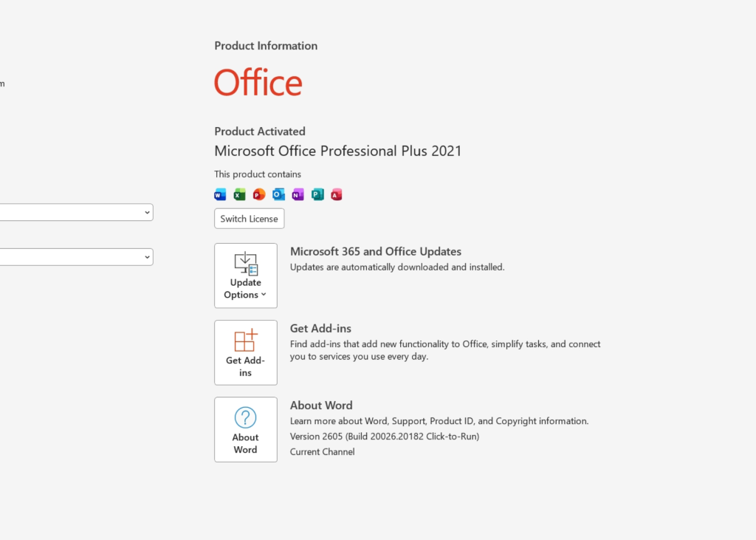Click the red Office logo
The width and height of the screenshot is (756, 540).
[x=258, y=82]
